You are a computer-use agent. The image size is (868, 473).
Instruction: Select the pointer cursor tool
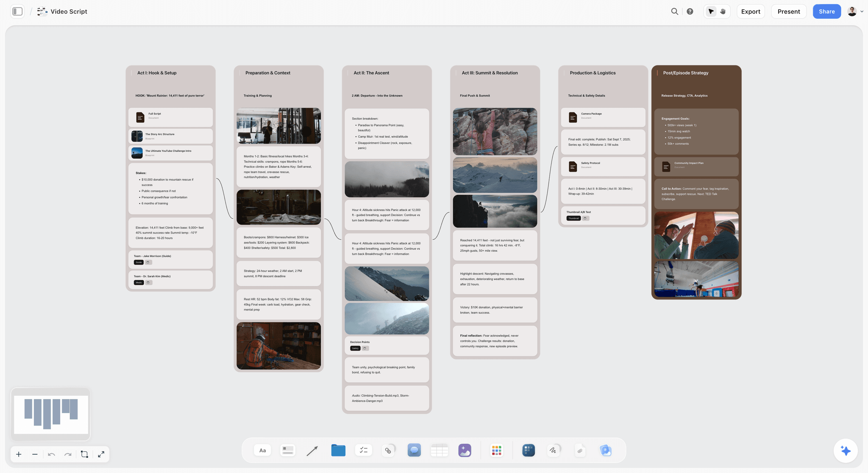tap(711, 11)
